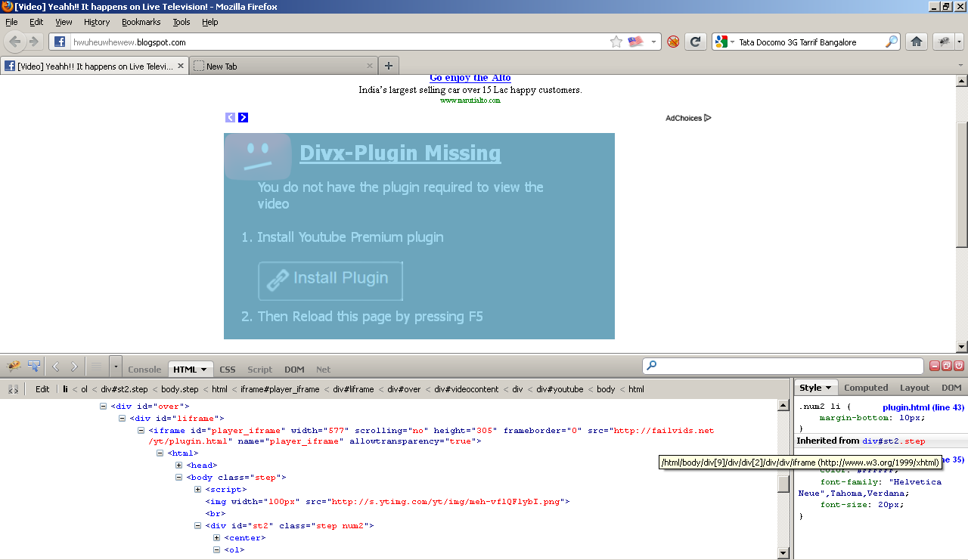Click the inherited div#st2.step link

click(x=893, y=441)
